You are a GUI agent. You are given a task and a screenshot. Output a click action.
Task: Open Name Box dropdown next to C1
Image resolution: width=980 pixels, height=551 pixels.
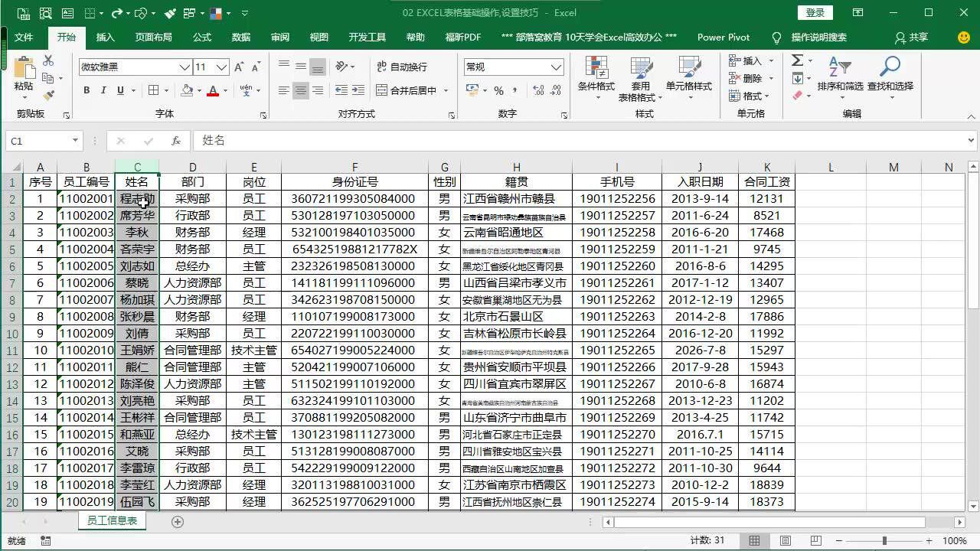(75, 141)
